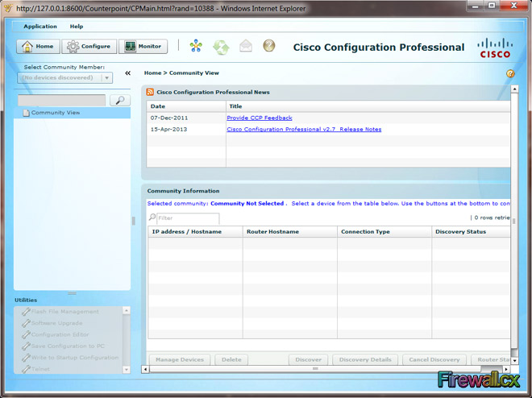The width and height of the screenshot is (532, 398).
Task: Click the green refresh arrows icon
Action: coord(221,47)
